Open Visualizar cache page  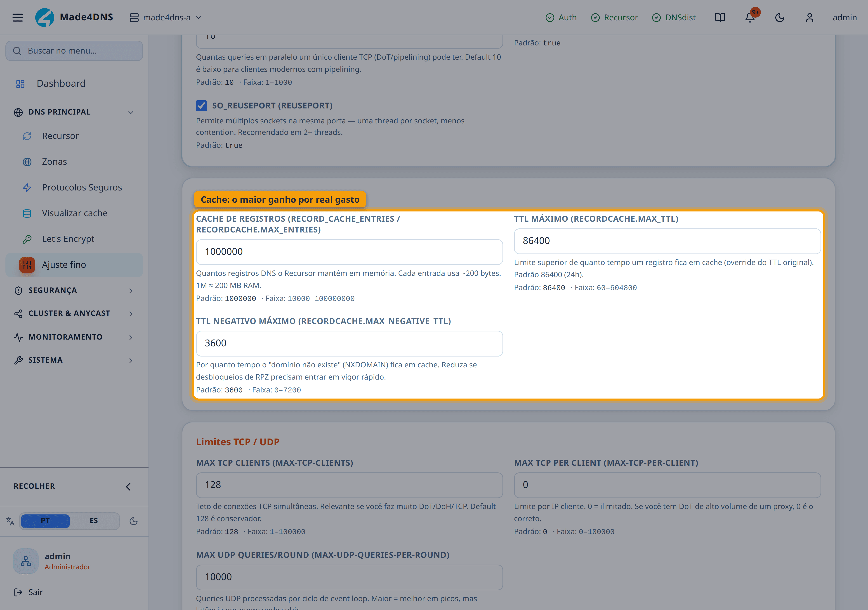74,213
